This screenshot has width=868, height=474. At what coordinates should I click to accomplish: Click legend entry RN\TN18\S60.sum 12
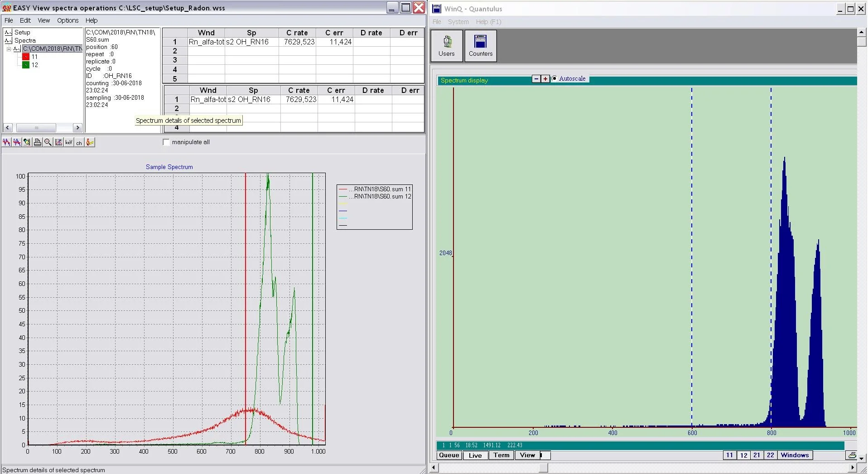pos(375,197)
